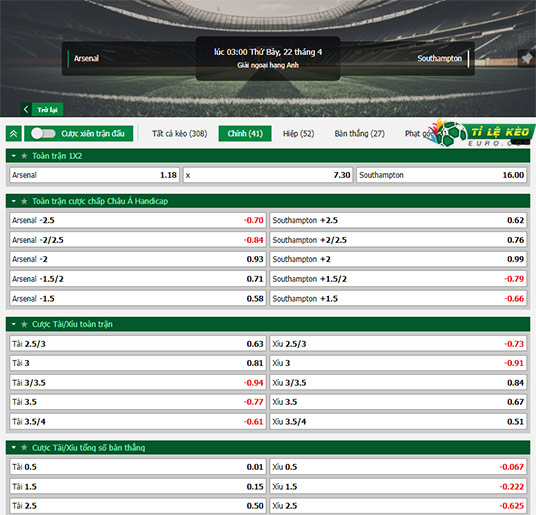Pick Arsenal 1.18 in 1X2 odds
This screenshot has width=536, height=515.
tap(95, 175)
